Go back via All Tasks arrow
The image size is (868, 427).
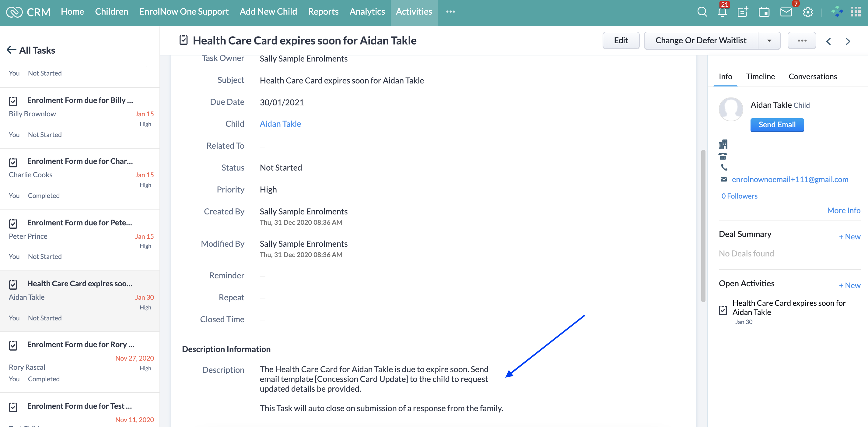(x=12, y=50)
